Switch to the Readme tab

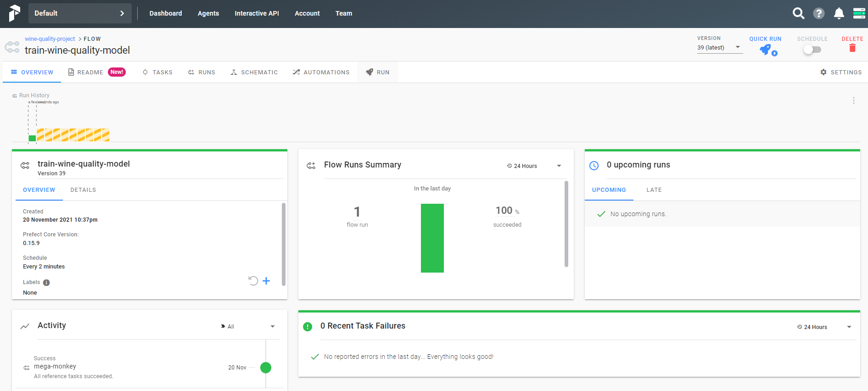point(97,73)
